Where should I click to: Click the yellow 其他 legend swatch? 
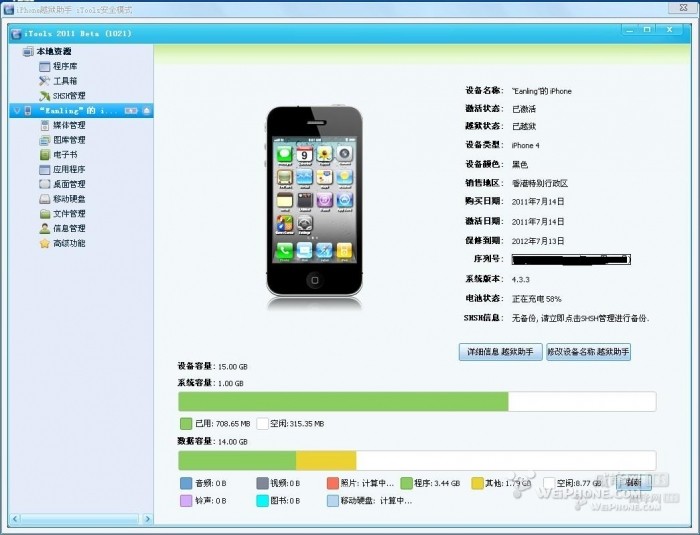coord(478,483)
